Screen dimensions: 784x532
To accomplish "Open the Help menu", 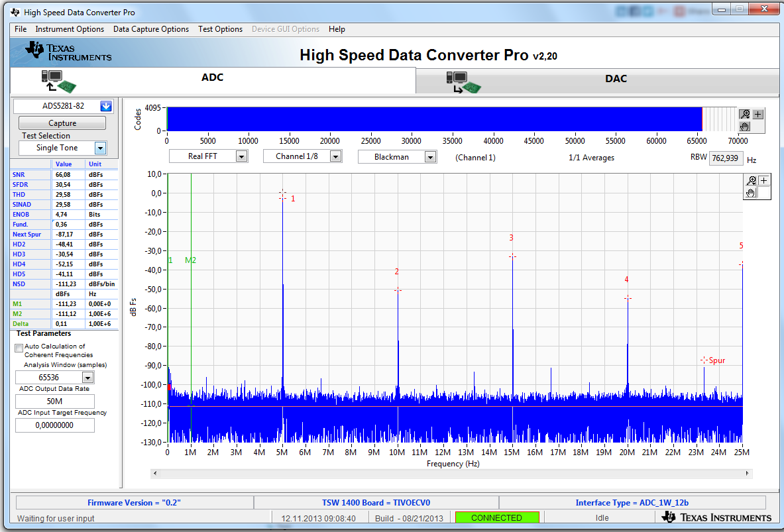I will click(x=337, y=29).
